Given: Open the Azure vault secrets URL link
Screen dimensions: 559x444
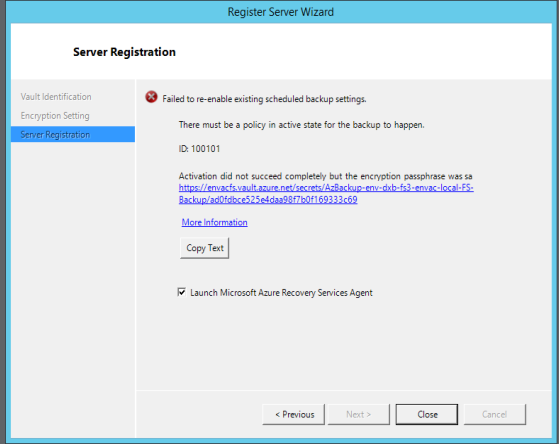Looking at the screenshot, I should click(326, 193).
